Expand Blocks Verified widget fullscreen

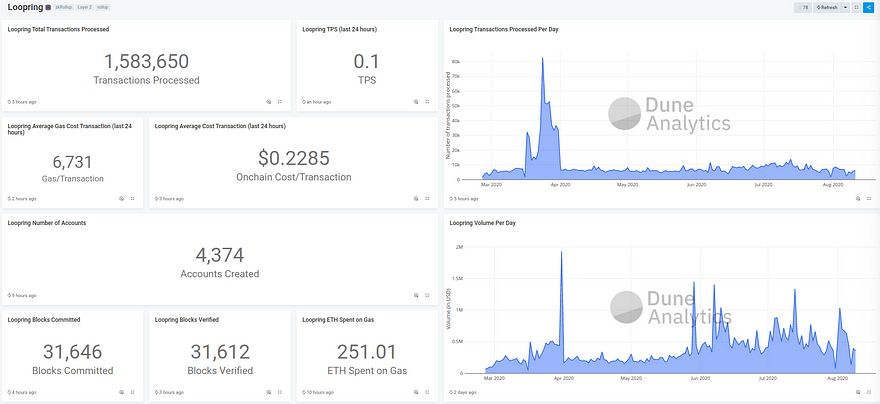pyautogui.click(x=279, y=392)
